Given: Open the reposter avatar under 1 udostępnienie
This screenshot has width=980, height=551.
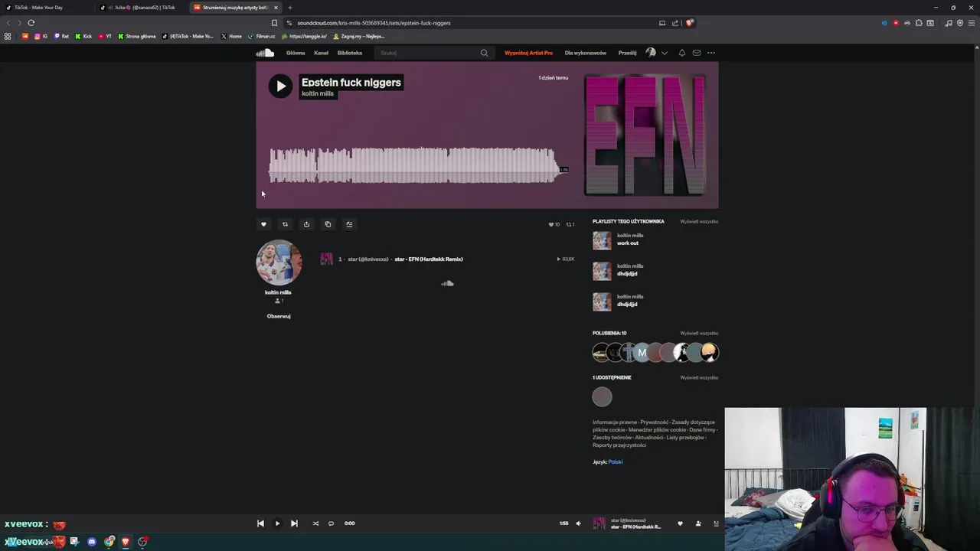Looking at the screenshot, I should 602,396.
